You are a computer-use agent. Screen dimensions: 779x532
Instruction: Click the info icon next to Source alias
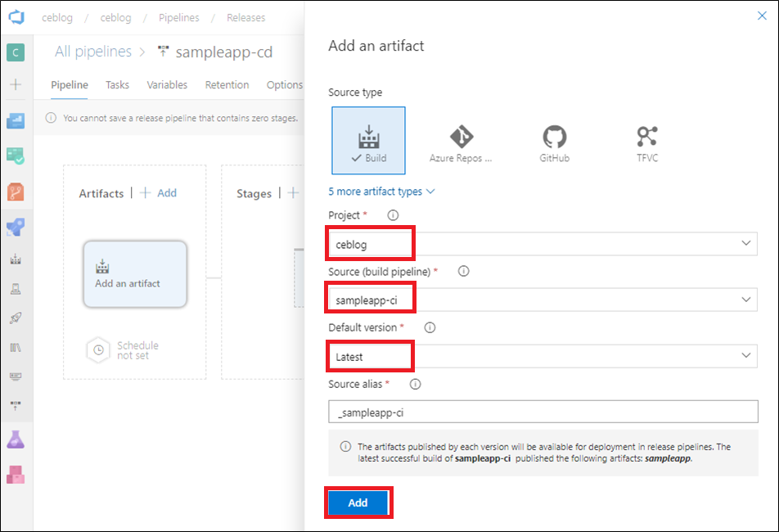[x=416, y=384]
